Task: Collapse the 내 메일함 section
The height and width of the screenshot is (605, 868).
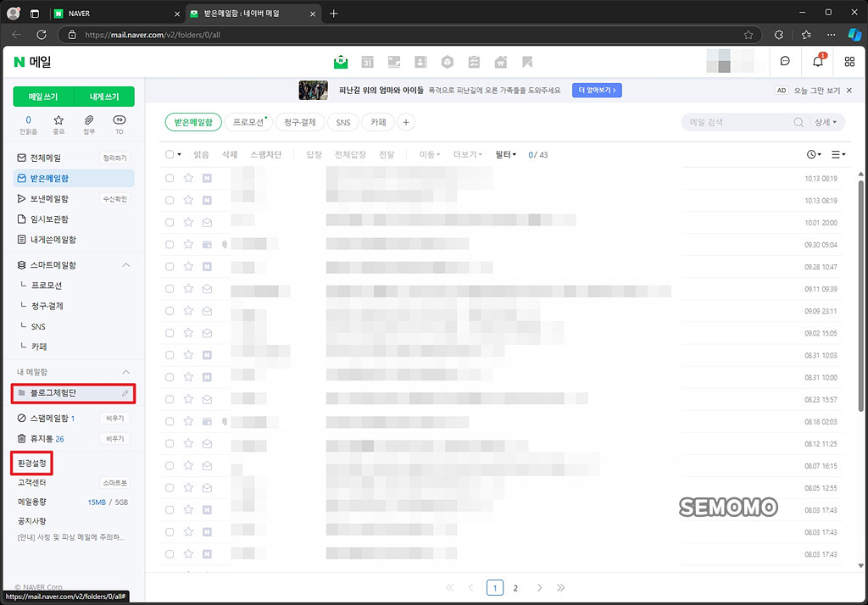Action: click(x=126, y=372)
